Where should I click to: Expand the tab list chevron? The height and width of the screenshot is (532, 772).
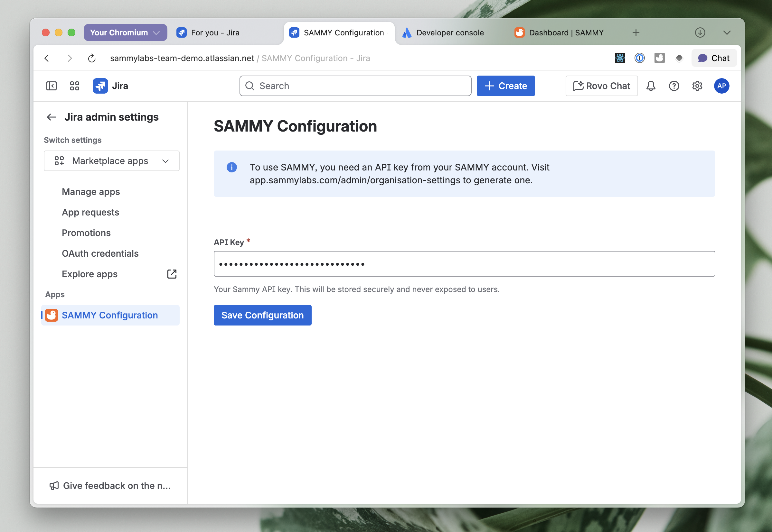(x=727, y=33)
